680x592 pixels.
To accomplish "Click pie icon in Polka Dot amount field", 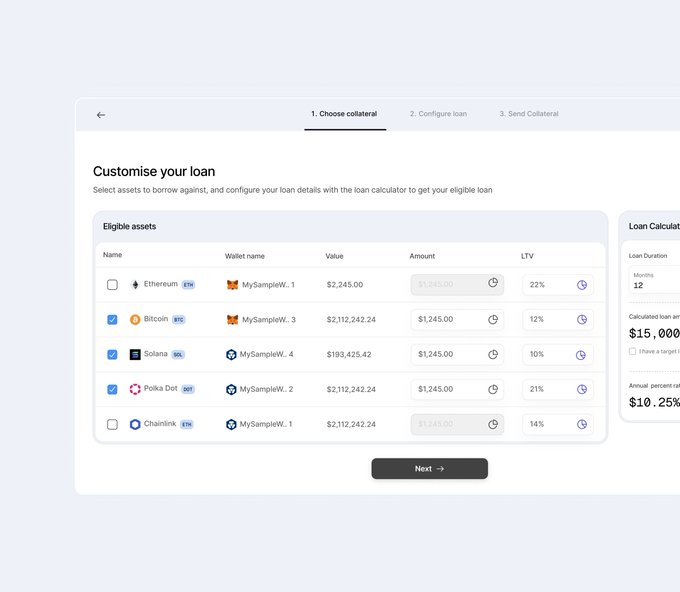I will [493, 389].
